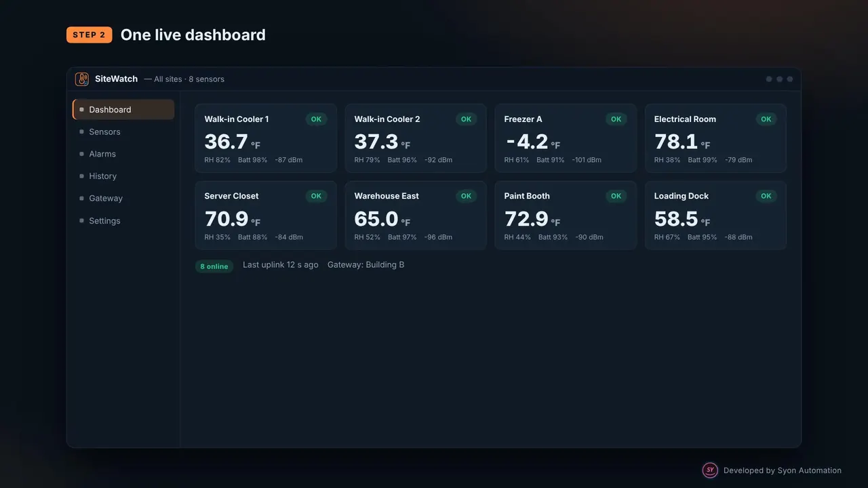Select the Walk-in Cooler 1 card title
Viewport: 868px width, 488px height.
[x=237, y=119]
